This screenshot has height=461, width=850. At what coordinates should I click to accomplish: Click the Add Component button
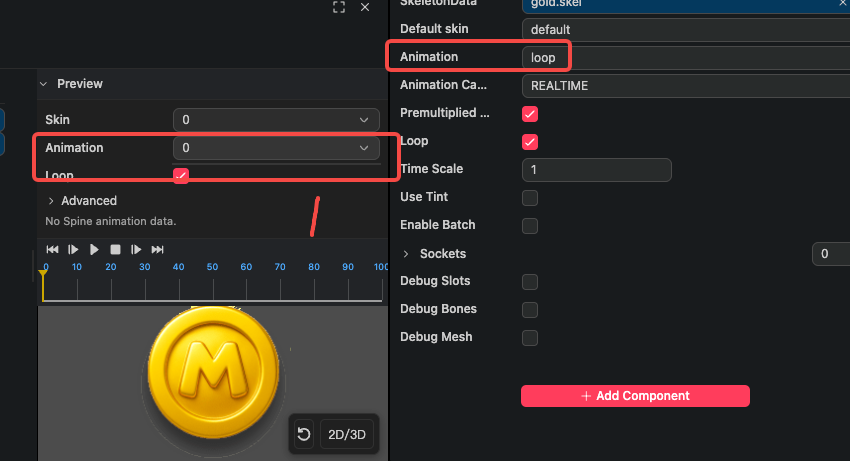[x=635, y=396]
